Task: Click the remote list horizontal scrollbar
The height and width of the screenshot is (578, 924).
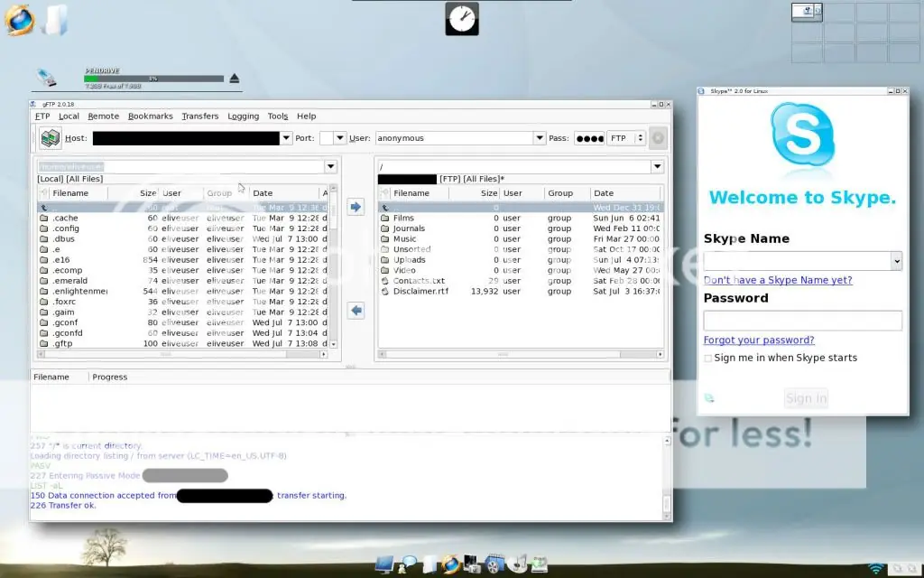Action: pyautogui.click(x=521, y=354)
